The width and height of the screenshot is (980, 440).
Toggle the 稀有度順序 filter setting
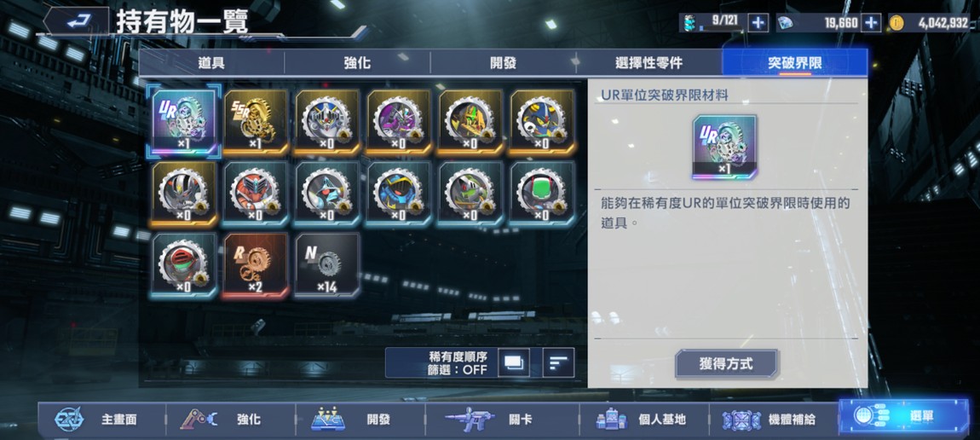(458, 362)
